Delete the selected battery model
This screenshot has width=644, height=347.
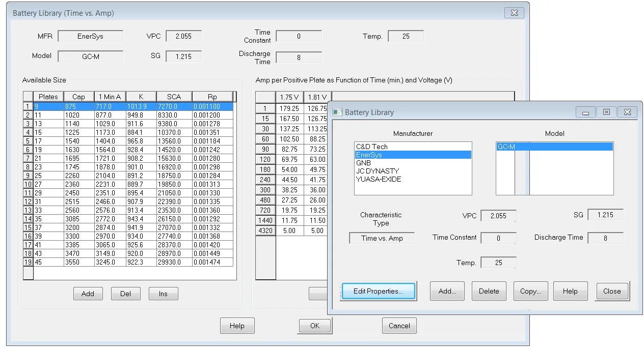click(x=489, y=291)
